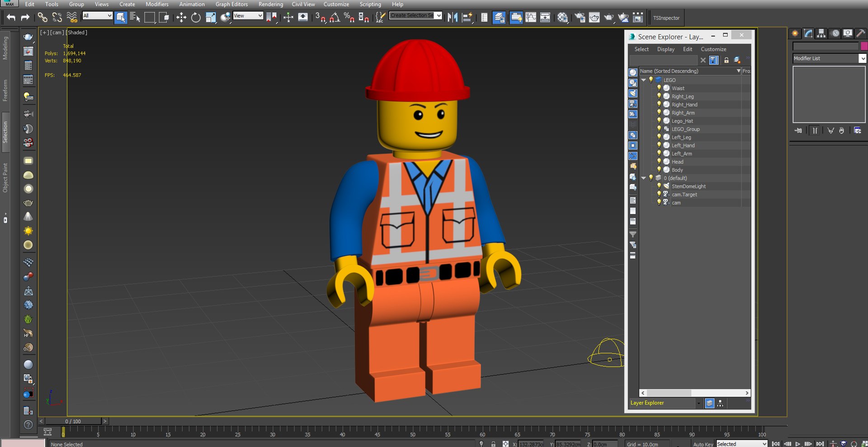Click the pin stack icon under modifier stack

pyautogui.click(x=798, y=131)
